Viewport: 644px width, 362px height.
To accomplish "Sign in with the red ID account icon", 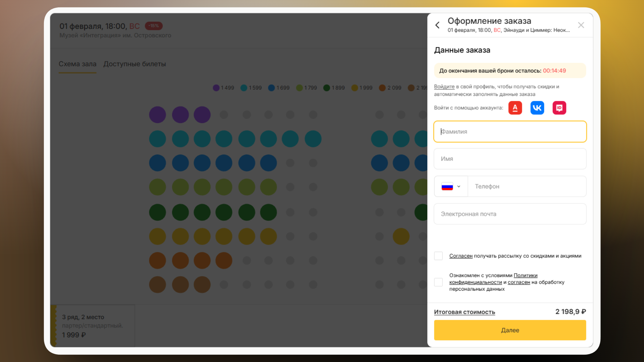I will coord(559,108).
